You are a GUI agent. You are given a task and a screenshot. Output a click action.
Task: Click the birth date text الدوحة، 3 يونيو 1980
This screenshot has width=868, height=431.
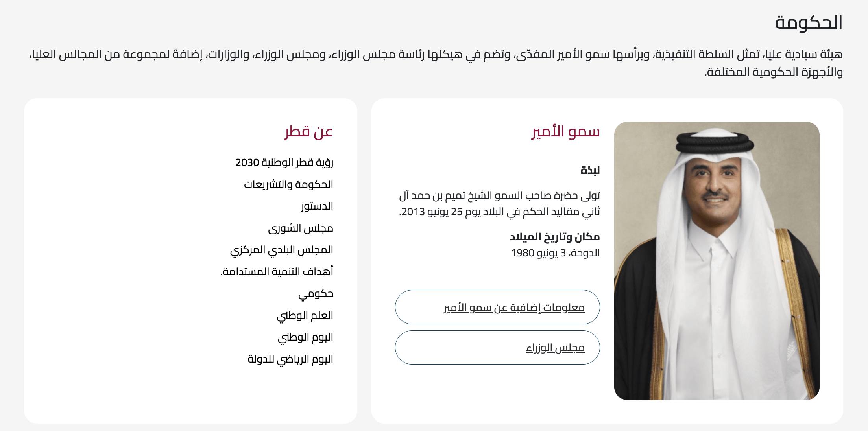pyautogui.click(x=555, y=253)
